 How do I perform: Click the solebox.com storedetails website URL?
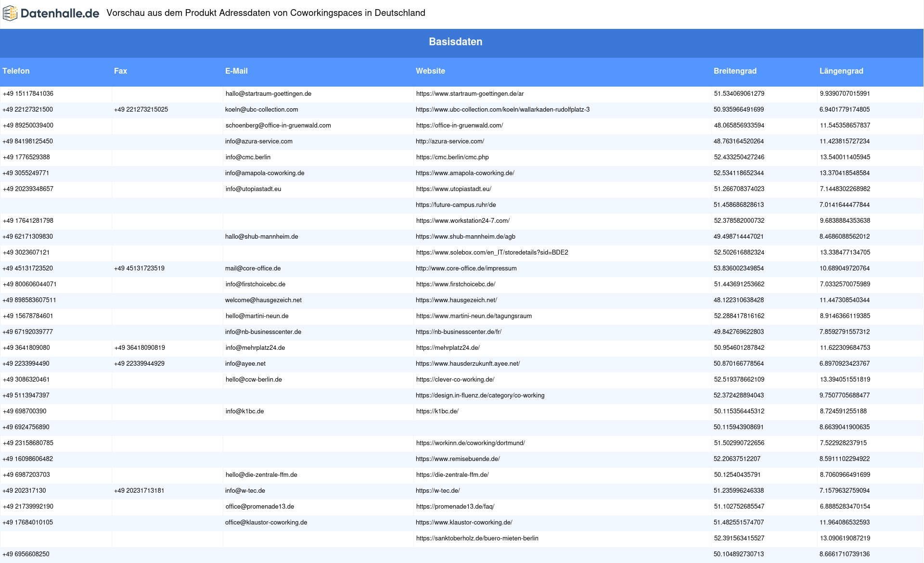click(x=492, y=253)
